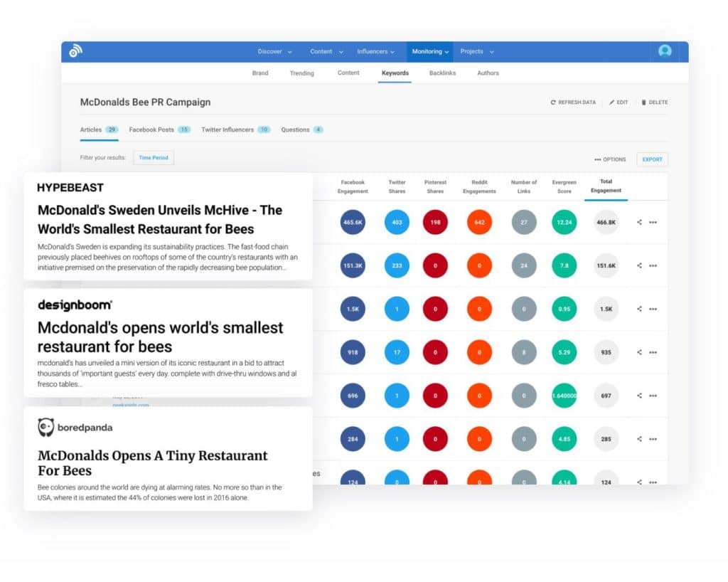Screen dimensions: 728x582
Task: Share the 151.6K total engagement row
Action: [639, 265]
